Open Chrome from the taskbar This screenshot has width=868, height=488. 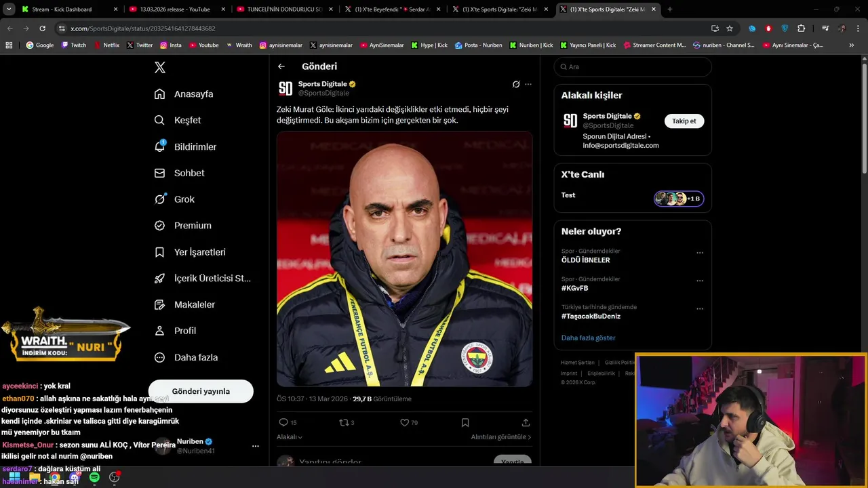coord(54,478)
